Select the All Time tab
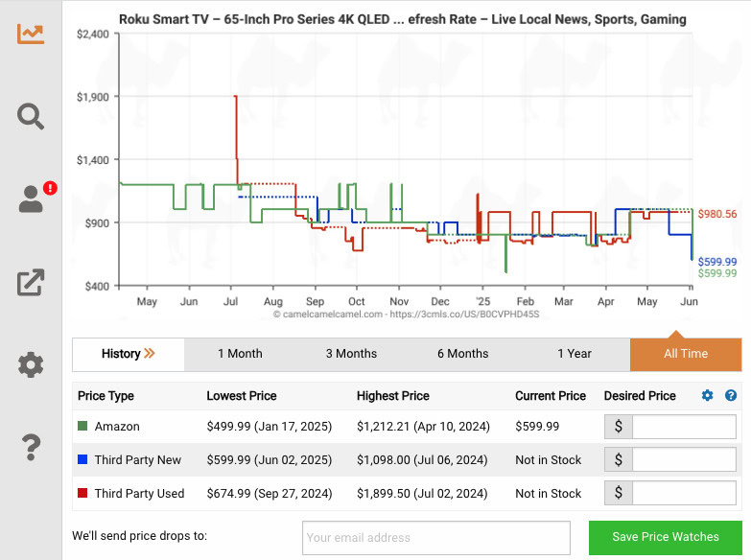 686,354
